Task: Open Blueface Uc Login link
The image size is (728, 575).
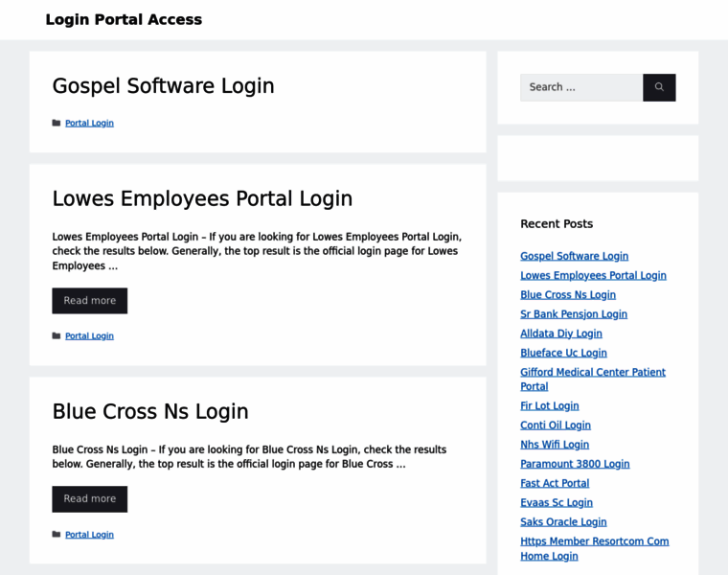Action: [563, 353]
